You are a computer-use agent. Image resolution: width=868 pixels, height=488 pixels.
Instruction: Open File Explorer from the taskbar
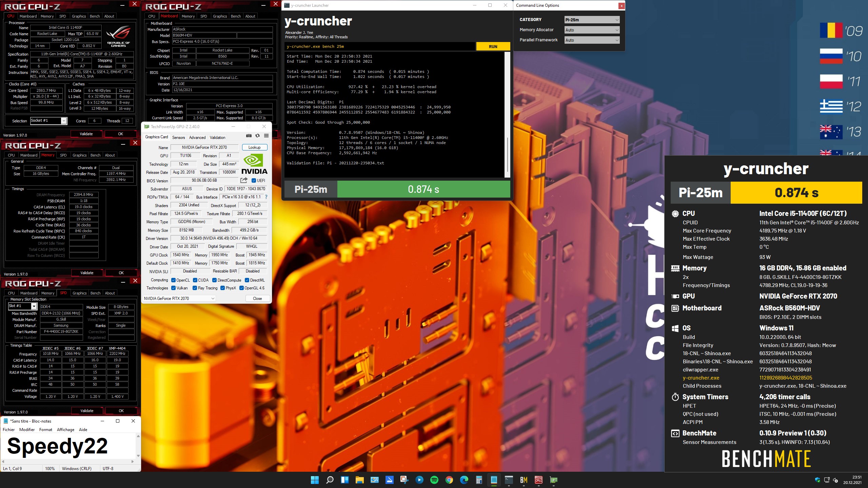[x=359, y=480]
